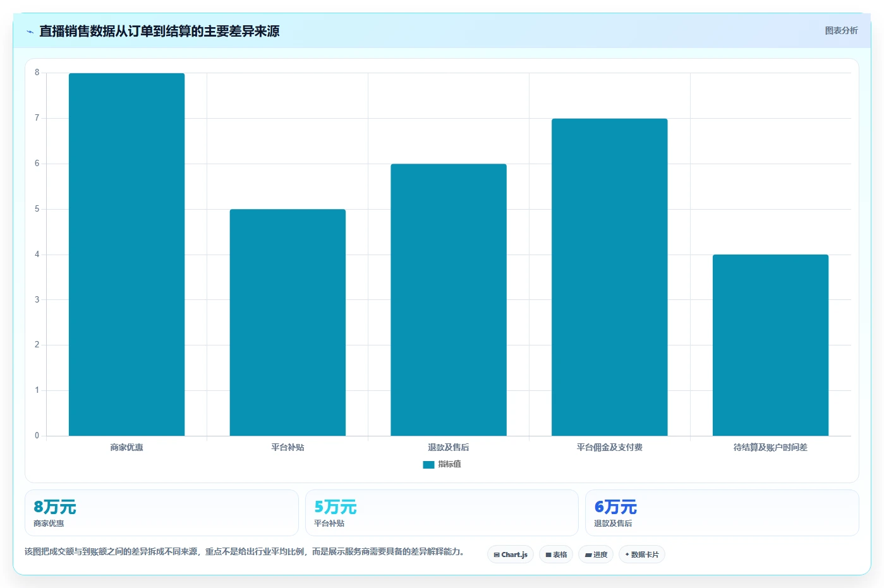Click the icon inside Chart.js chip
This screenshot has width=884, height=588.
497,555
